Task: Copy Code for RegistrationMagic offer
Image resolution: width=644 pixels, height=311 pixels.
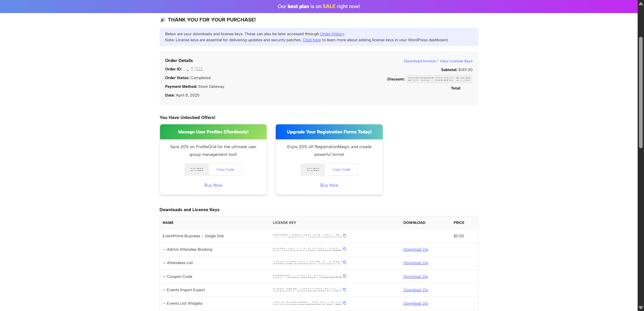Action: (341, 170)
